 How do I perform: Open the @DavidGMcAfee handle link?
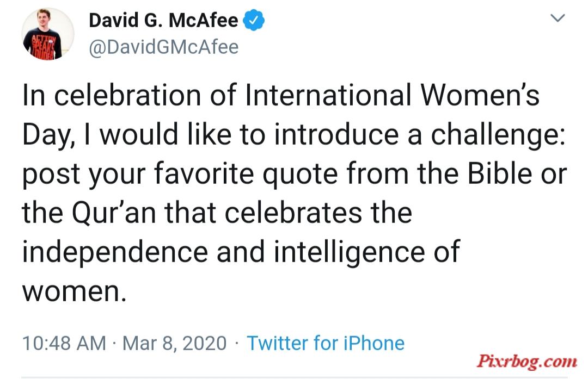[163, 47]
